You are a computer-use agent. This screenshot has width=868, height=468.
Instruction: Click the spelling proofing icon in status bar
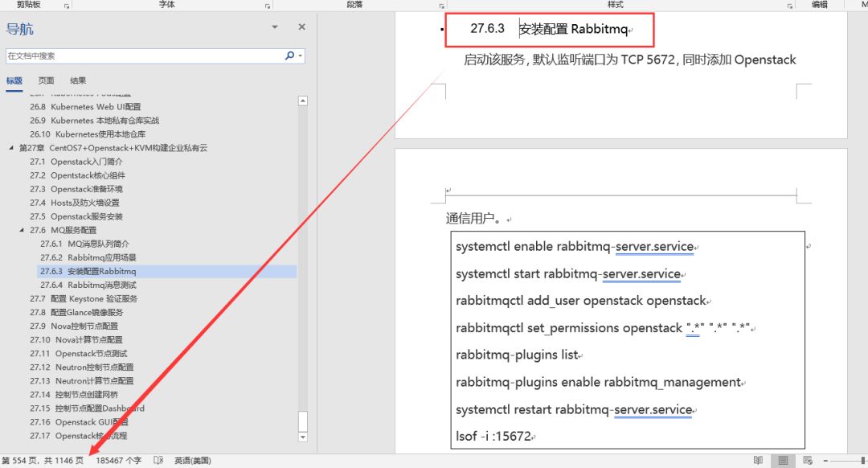[x=158, y=460]
